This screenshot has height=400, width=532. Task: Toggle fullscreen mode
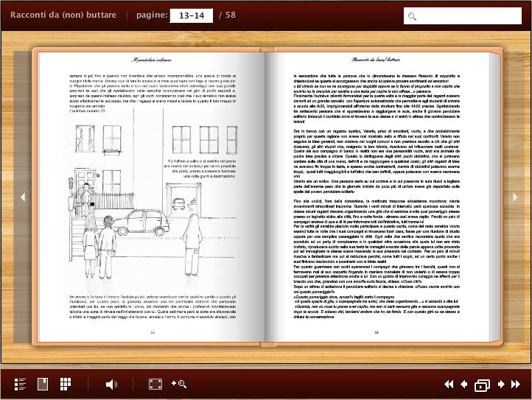pos(155,384)
